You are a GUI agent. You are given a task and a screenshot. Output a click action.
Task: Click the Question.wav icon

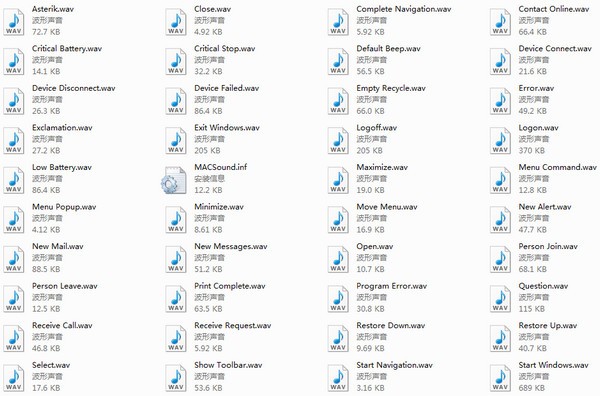click(x=501, y=299)
